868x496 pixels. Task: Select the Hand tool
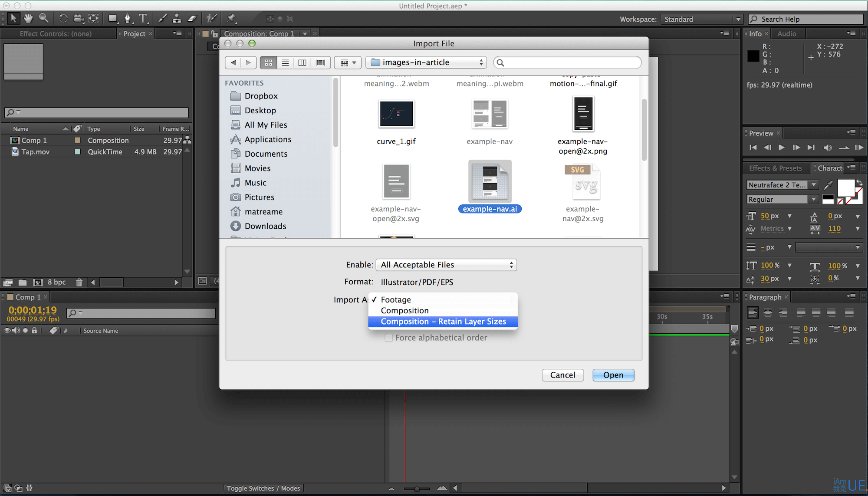tap(28, 18)
